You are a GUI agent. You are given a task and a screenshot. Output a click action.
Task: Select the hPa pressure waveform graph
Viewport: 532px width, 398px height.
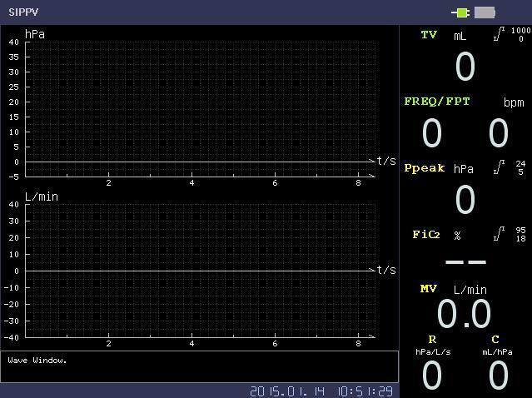[x=200, y=108]
